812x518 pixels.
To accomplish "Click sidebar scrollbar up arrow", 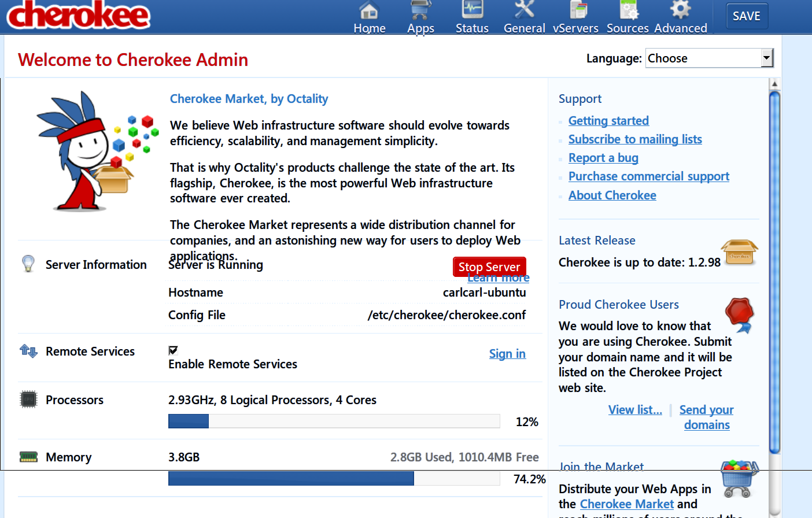I will click(774, 84).
